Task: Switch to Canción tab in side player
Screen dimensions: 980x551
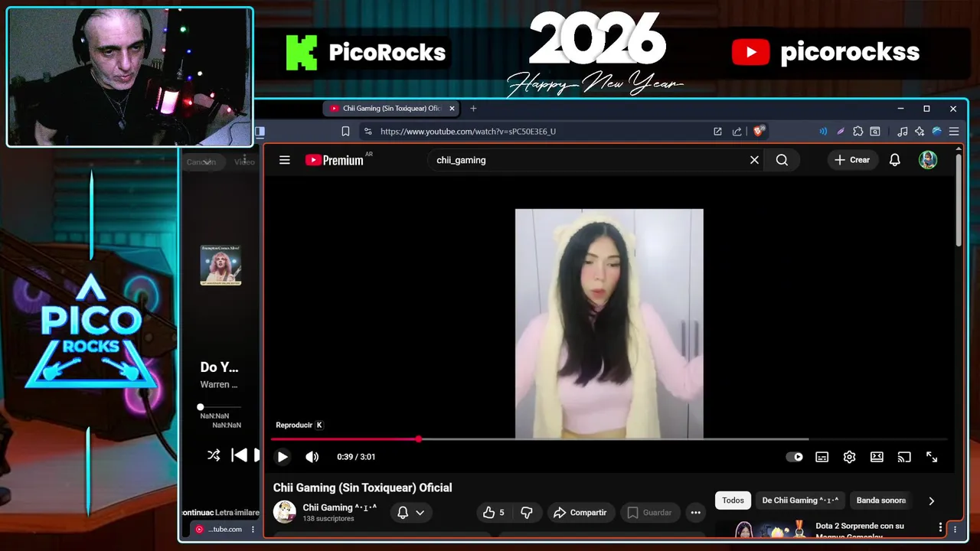Action: click(x=201, y=161)
